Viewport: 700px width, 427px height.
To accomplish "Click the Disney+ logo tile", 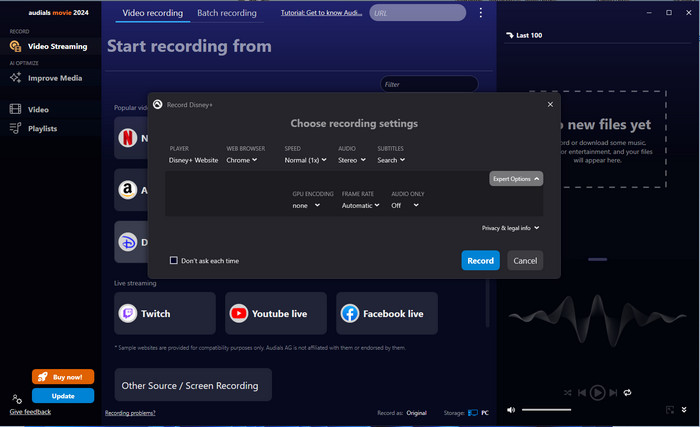I will [x=128, y=242].
